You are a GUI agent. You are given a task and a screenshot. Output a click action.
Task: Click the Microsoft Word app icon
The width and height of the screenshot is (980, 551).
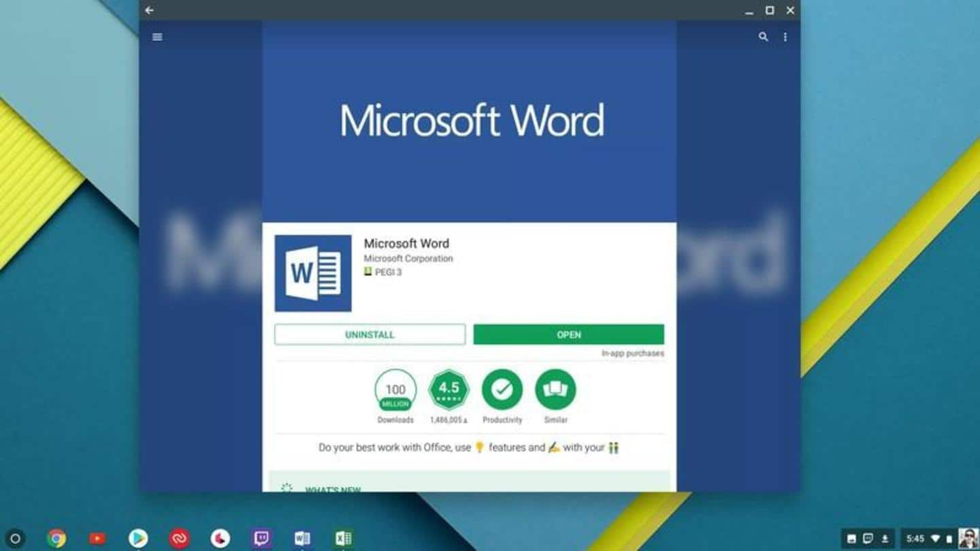pos(313,273)
